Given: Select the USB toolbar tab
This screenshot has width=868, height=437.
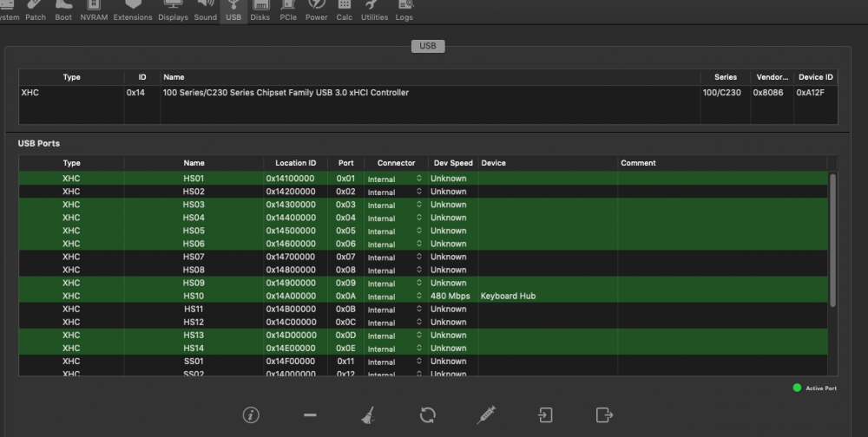Looking at the screenshot, I should coord(233,11).
